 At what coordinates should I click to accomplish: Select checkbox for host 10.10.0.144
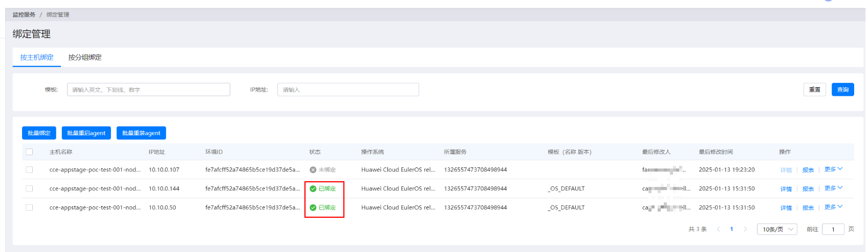tap(29, 188)
